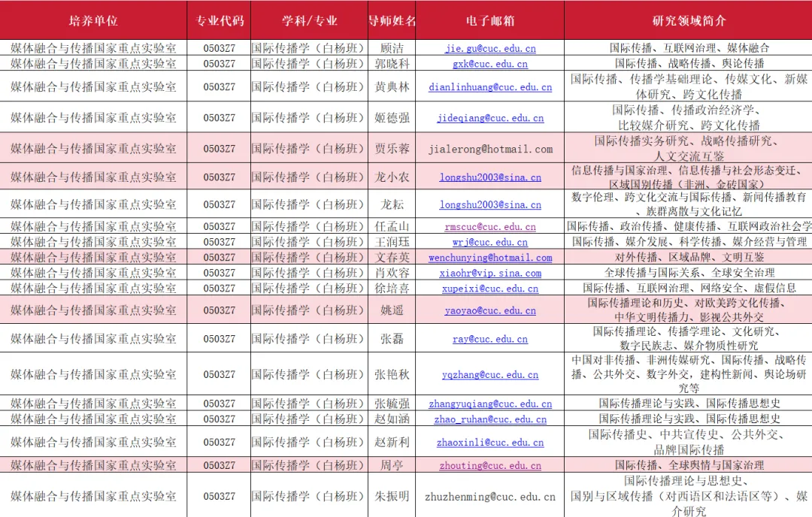Click the dianlinhuang@cuc.edu.cn email link

tap(490, 87)
